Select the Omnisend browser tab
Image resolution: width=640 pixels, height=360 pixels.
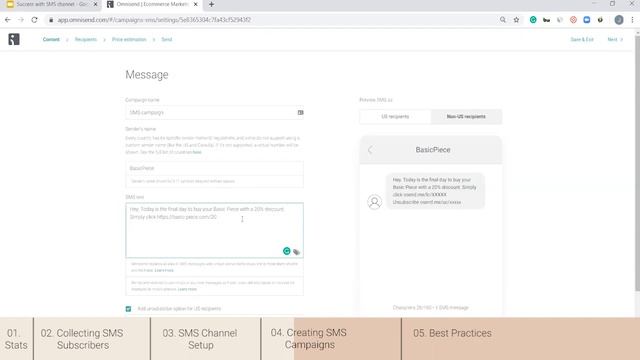152,4
